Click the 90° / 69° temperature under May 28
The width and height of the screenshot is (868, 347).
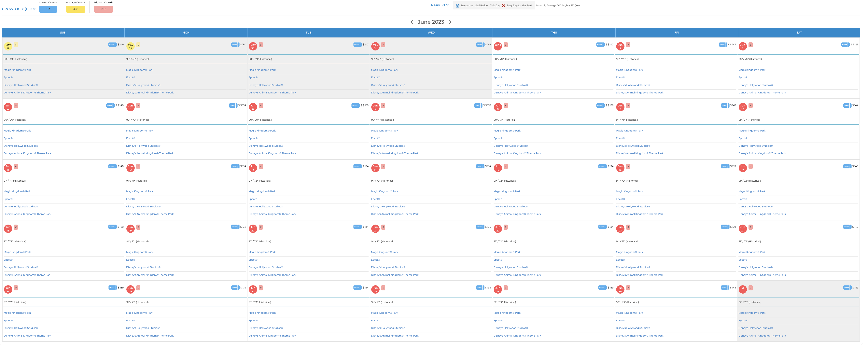point(15,59)
